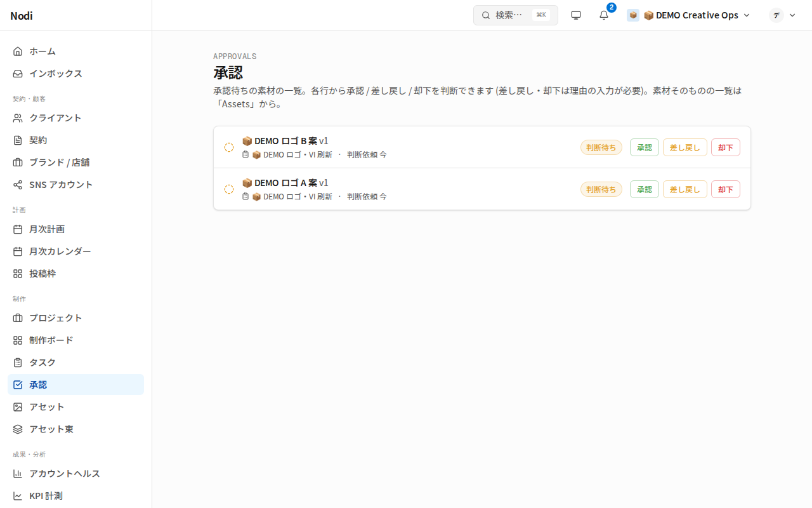Select クライアント menu item

75,118
